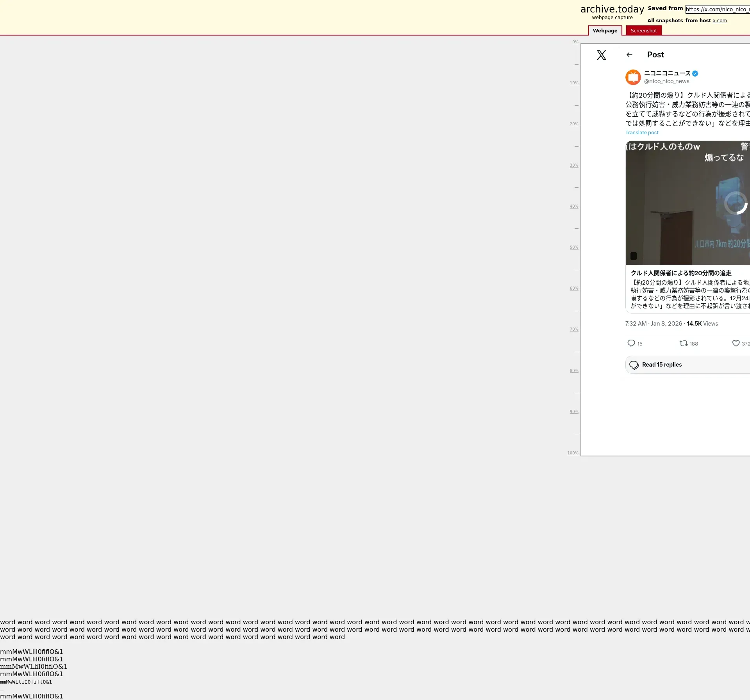Open the x.com host snapshots link
The image size is (750, 700).
[720, 21]
